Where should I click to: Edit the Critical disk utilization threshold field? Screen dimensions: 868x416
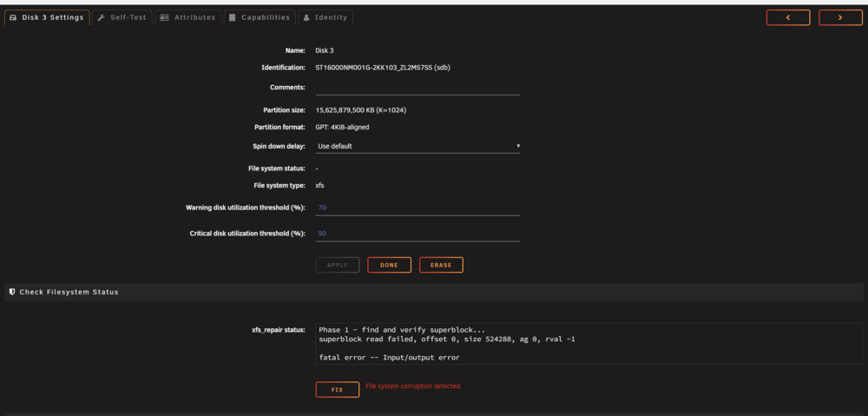[418, 234]
